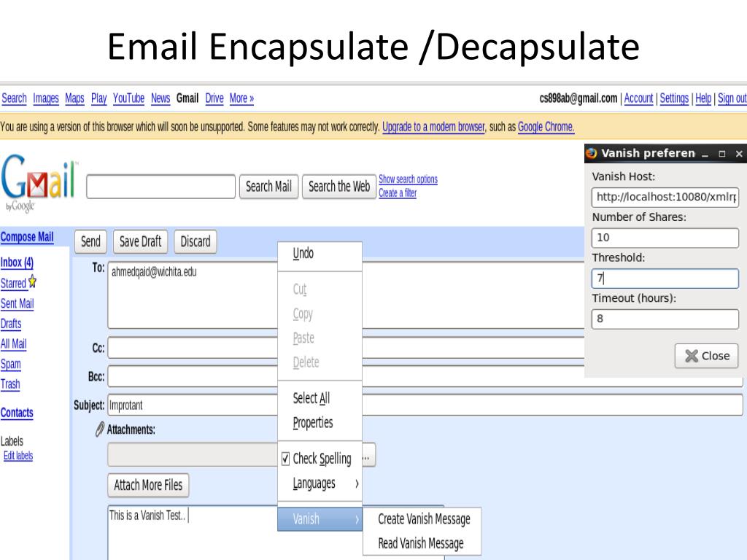Open News in top navigation
The height and width of the screenshot is (560, 747).
click(x=160, y=98)
